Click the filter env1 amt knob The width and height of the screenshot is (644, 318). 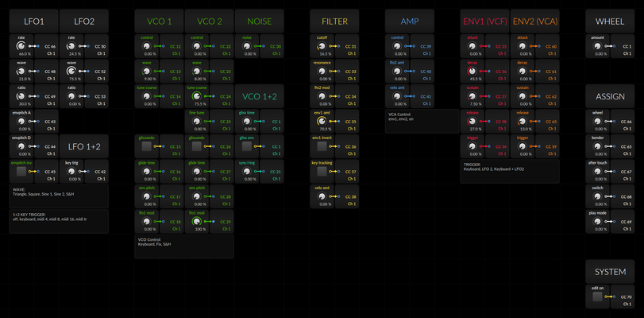(x=322, y=122)
